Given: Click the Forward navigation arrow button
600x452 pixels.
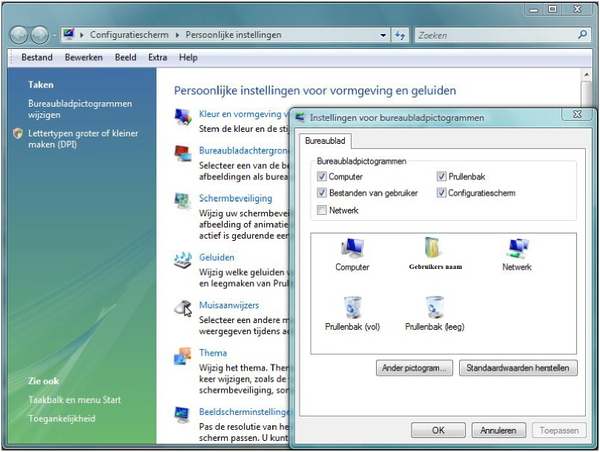Looking at the screenshot, I should pos(39,35).
